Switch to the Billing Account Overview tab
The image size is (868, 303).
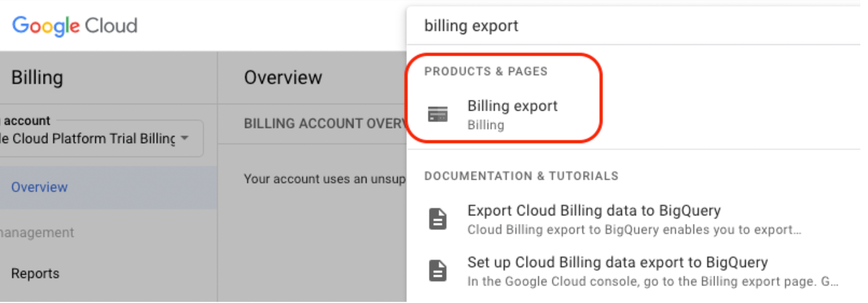click(x=325, y=124)
